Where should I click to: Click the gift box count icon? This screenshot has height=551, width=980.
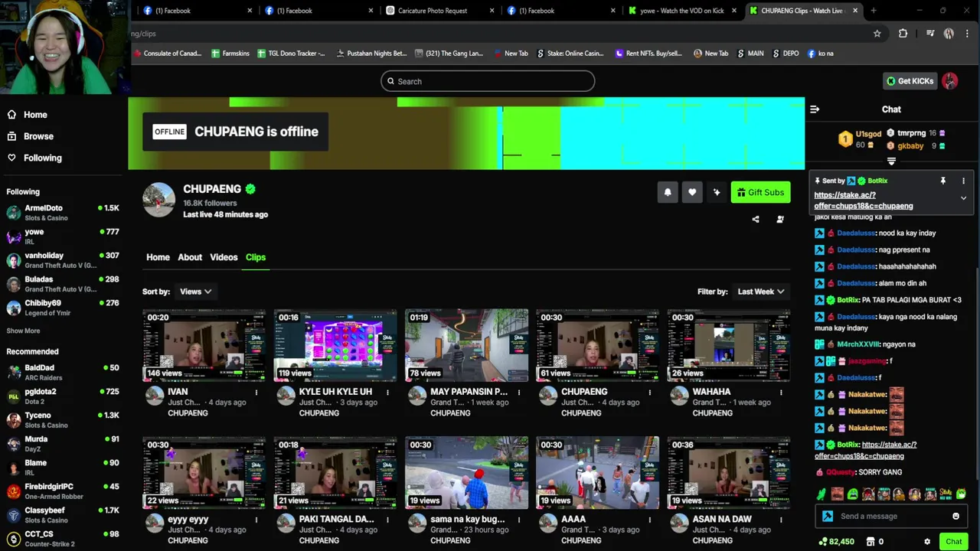coord(871,542)
